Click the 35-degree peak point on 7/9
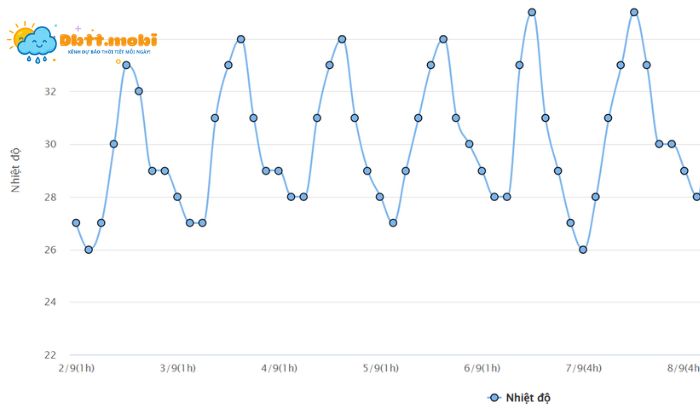Screen dimensions: 700x420 634,13
